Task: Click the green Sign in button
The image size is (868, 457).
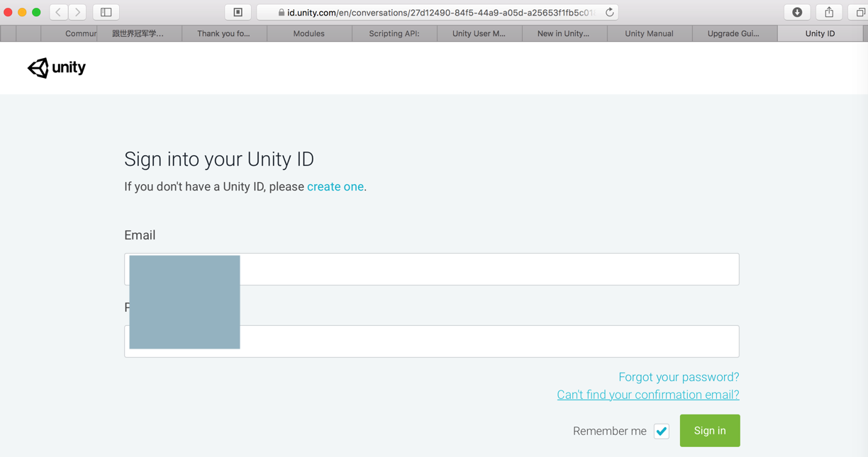Action: [710, 431]
